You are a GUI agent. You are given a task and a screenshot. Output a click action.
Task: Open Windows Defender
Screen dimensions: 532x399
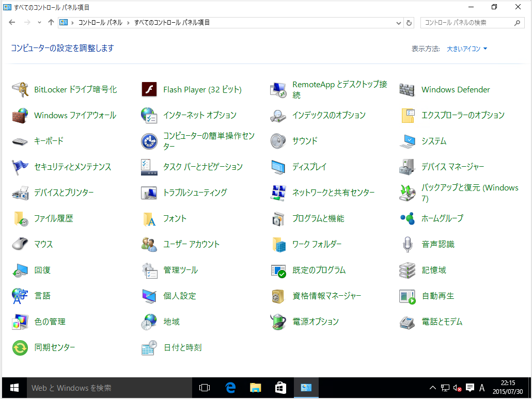point(455,89)
